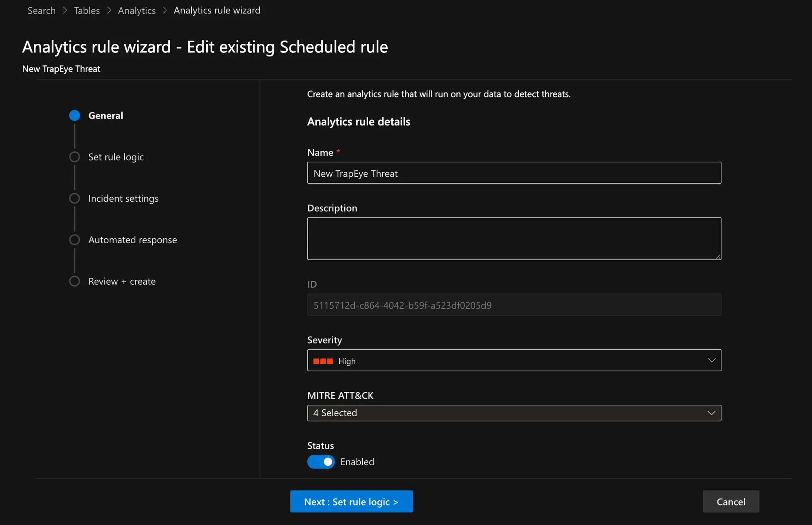This screenshot has height=525, width=812.
Task: Click the Automated response step circle
Action: [75, 240]
